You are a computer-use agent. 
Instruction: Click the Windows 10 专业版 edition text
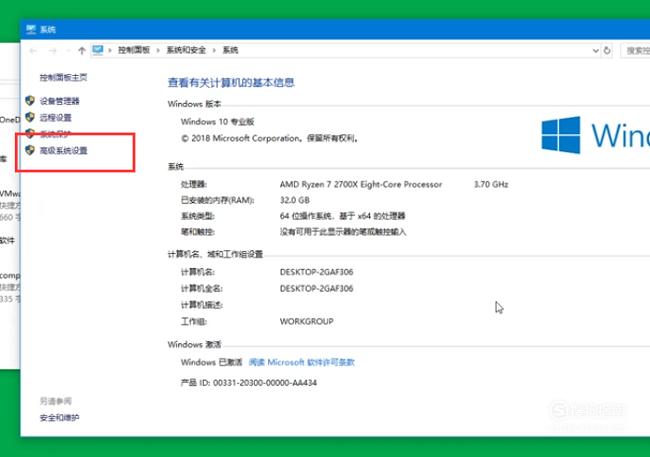point(217,122)
